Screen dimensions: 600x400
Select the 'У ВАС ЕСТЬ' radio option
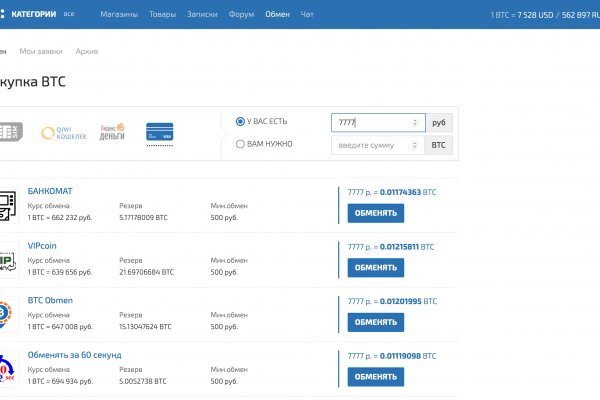240,121
